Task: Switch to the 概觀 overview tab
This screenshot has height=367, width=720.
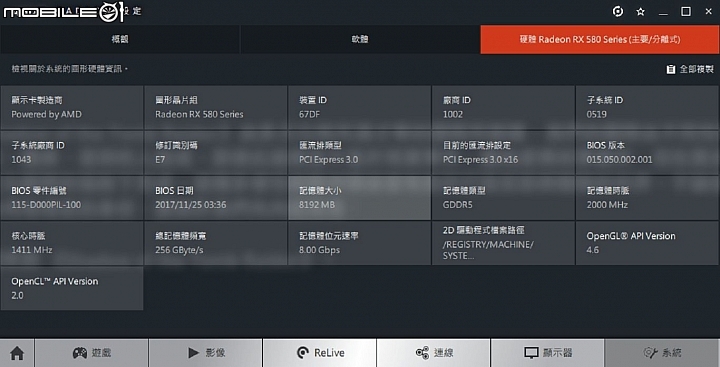Action: point(120,40)
